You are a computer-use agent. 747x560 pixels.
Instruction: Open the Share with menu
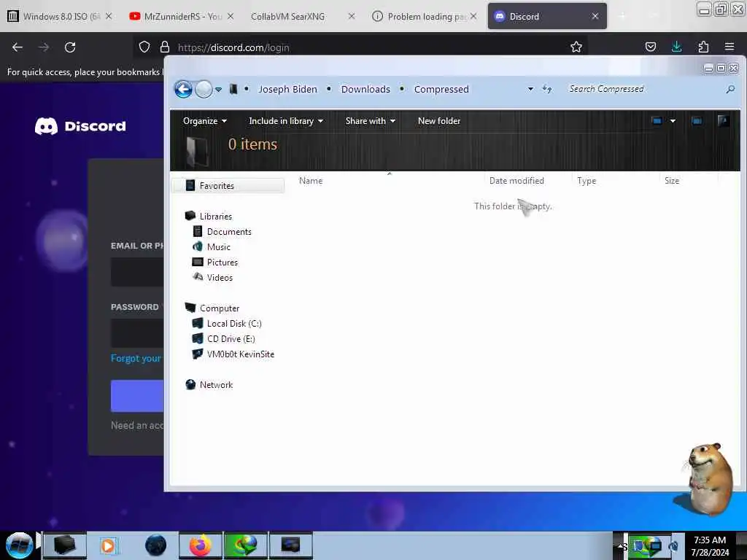(x=370, y=121)
